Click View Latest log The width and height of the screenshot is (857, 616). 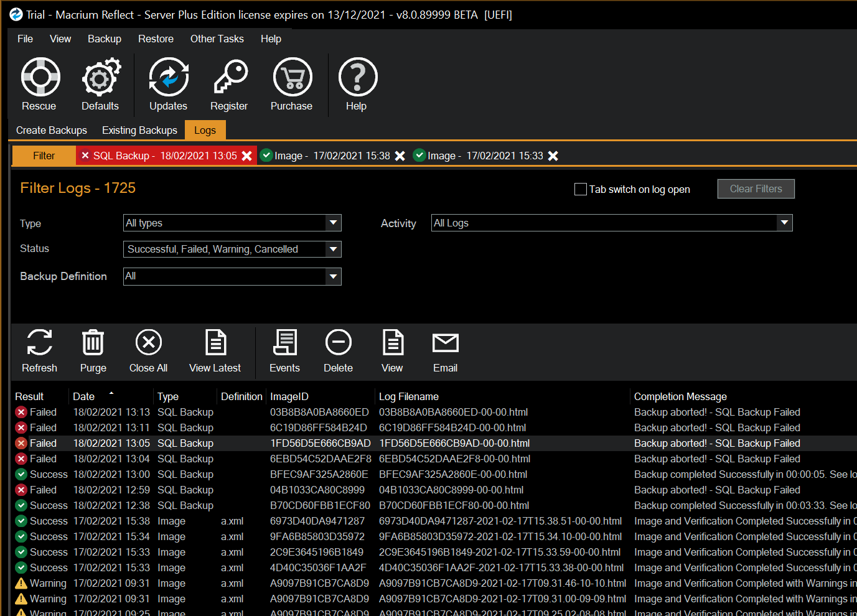coord(215,352)
